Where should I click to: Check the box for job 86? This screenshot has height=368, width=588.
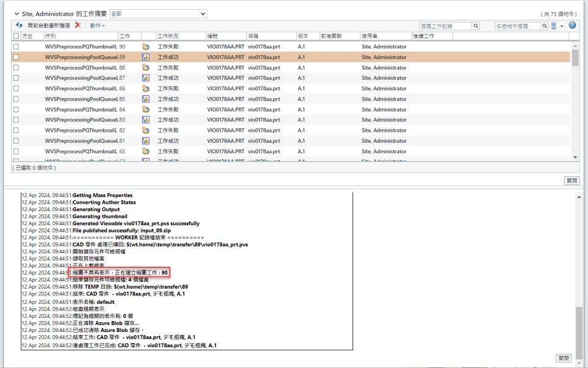pyautogui.click(x=16, y=88)
